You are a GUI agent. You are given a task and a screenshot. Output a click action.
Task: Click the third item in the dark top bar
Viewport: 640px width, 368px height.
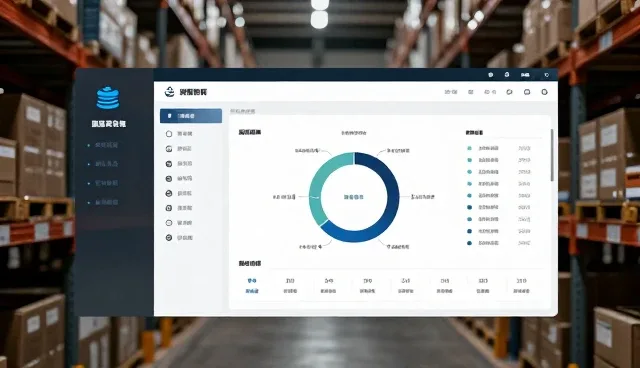[525, 75]
